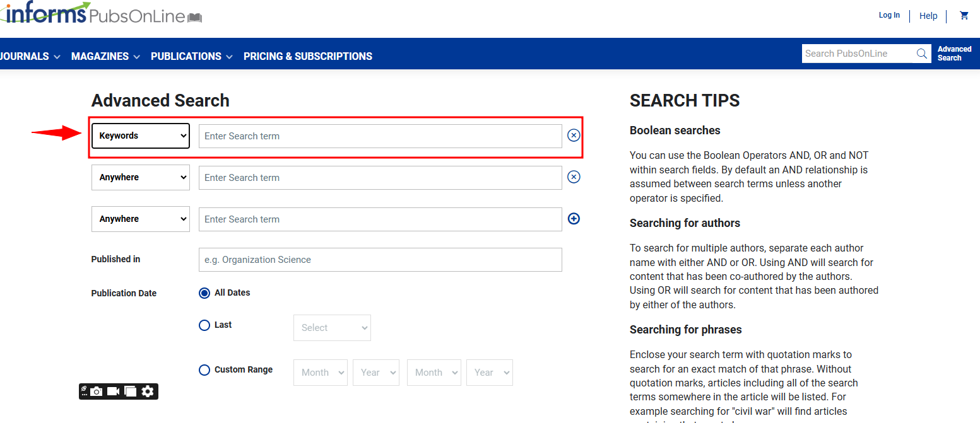Take a screenshot with the camera icon
Viewport: 980px width, 423px height.
[97, 391]
